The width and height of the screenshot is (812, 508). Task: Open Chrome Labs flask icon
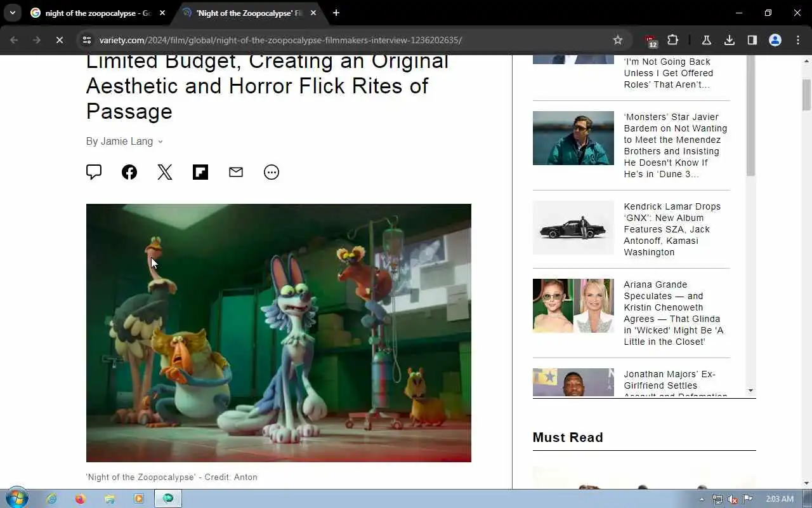point(706,40)
